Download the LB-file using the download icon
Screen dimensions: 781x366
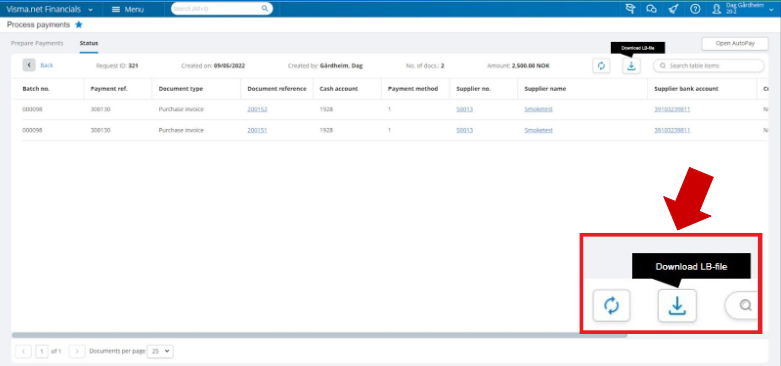point(631,66)
